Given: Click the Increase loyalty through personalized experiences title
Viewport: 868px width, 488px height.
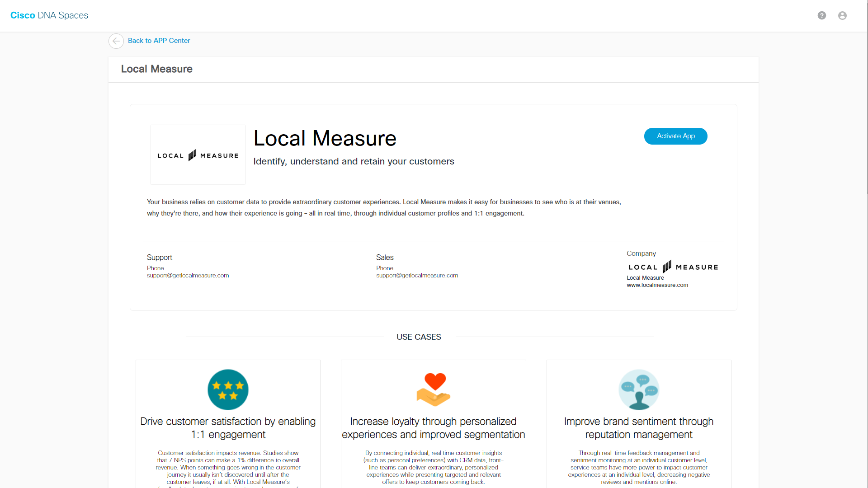Looking at the screenshot, I should coord(434,428).
